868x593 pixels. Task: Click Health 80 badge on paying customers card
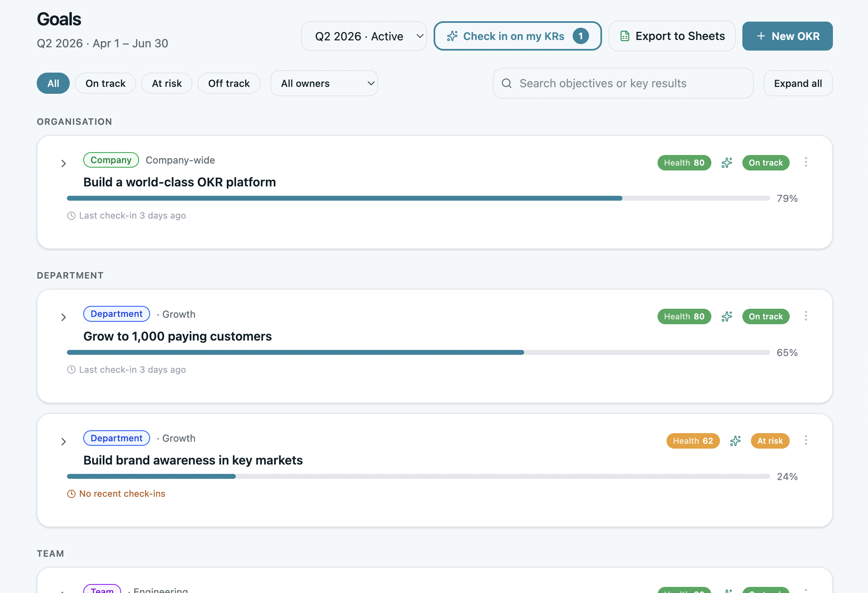[x=684, y=316]
